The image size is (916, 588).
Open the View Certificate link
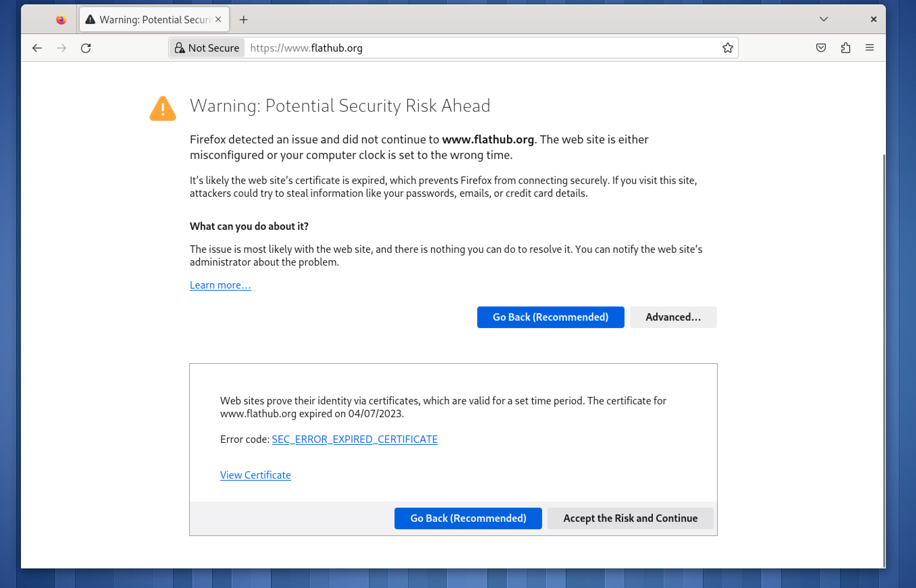point(255,475)
